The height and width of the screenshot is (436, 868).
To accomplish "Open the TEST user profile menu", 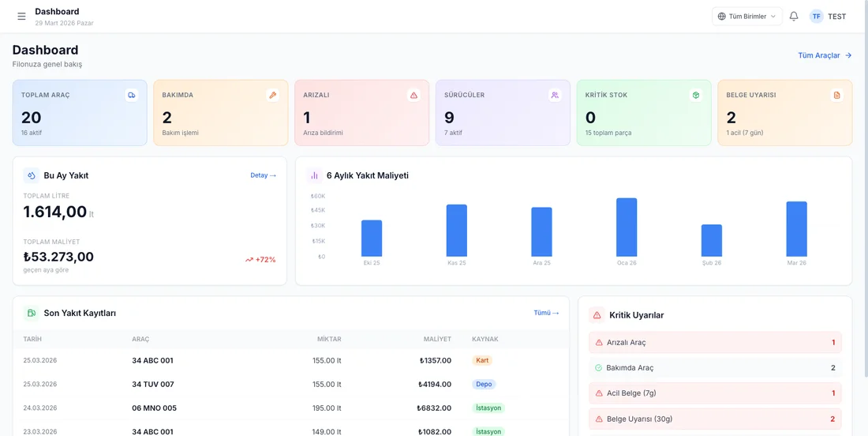I will [x=828, y=17].
